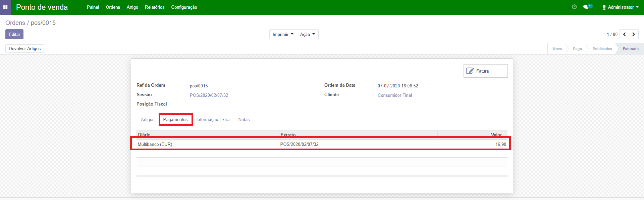
Task: Open the Configuração menu
Action: tap(184, 7)
